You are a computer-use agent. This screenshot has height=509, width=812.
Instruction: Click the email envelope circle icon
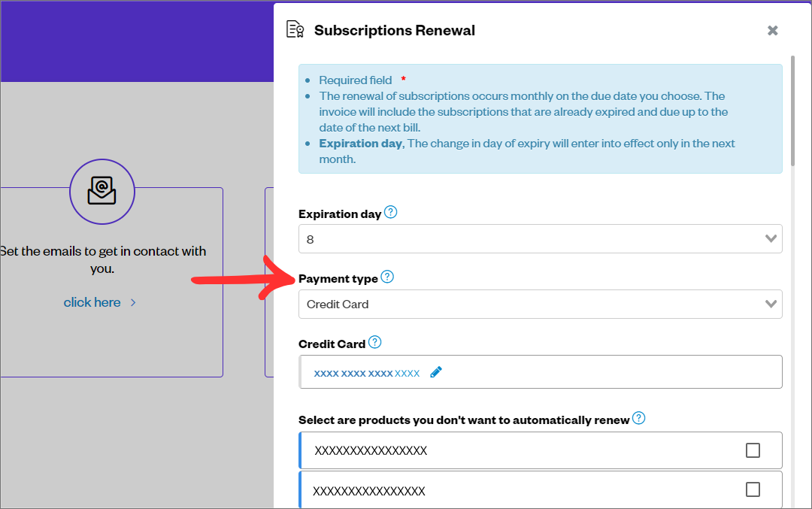click(x=102, y=192)
